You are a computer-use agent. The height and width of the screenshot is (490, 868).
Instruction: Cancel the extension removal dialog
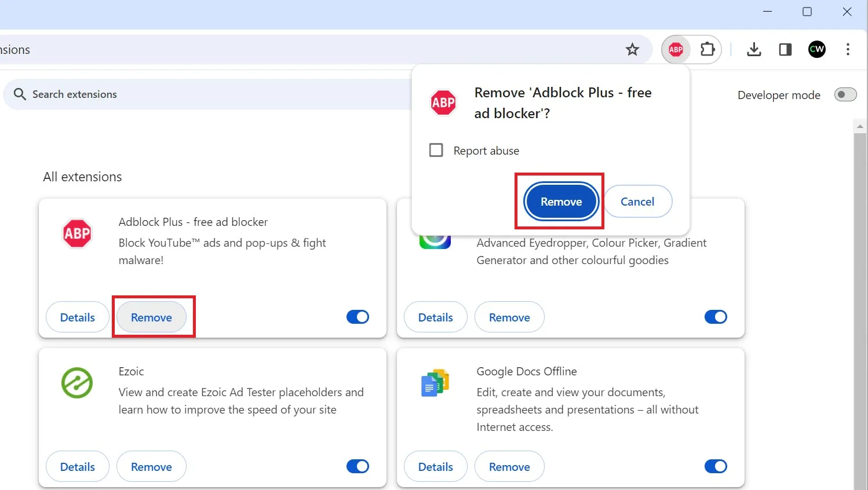pos(637,202)
